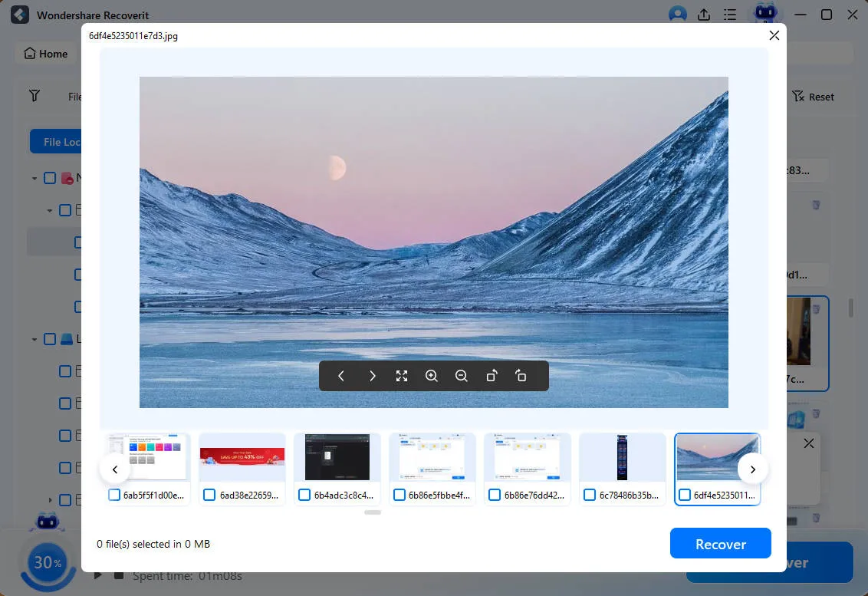Open the 6ad38e22659 thumbnail preview
Screen dimensions: 868x596
coord(242,458)
